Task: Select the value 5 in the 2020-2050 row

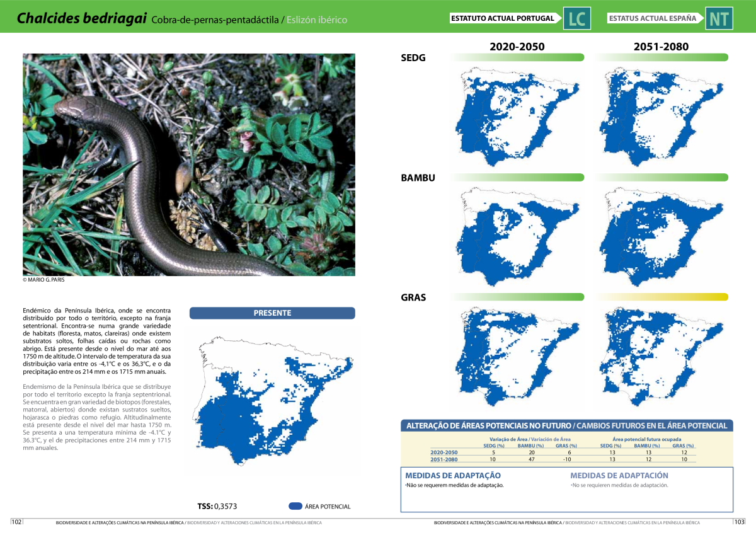Action: pyautogui.click(x=494, y=452)
